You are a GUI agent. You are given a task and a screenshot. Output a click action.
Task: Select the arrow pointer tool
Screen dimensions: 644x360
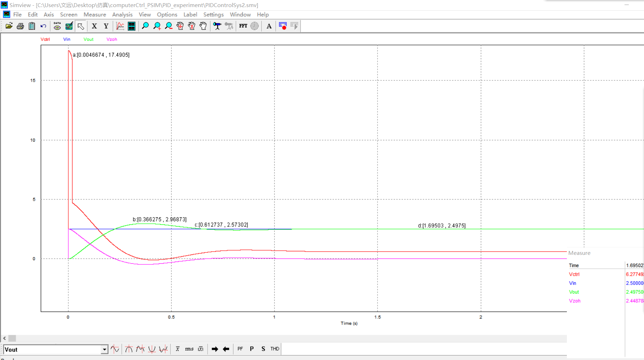click(81, 26)
